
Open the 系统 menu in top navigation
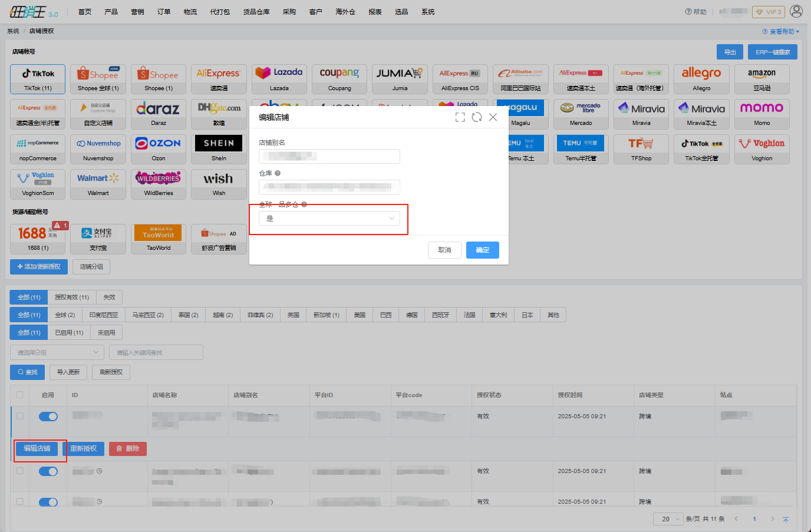[428, 12]
